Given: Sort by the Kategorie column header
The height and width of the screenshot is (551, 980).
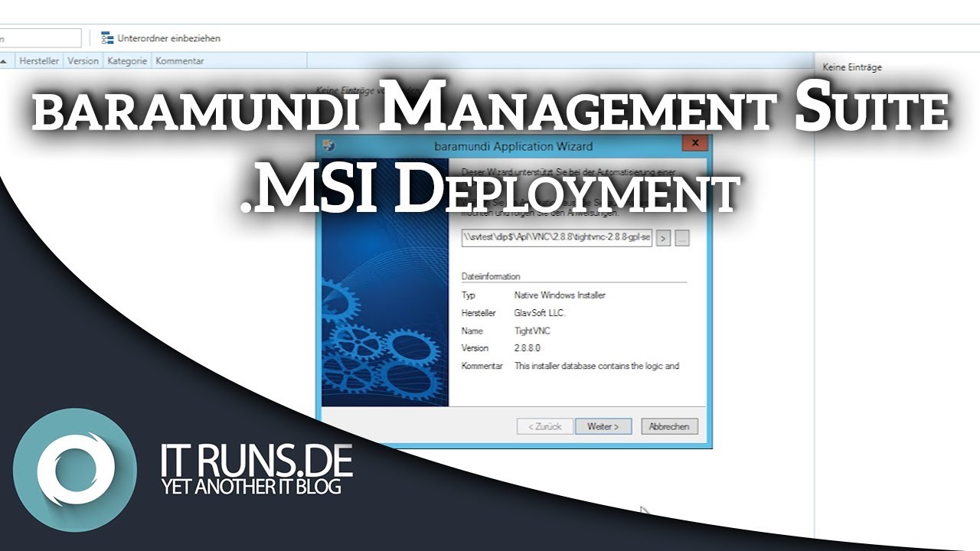Looking at the screenshot, I should [x=127, y=61].
